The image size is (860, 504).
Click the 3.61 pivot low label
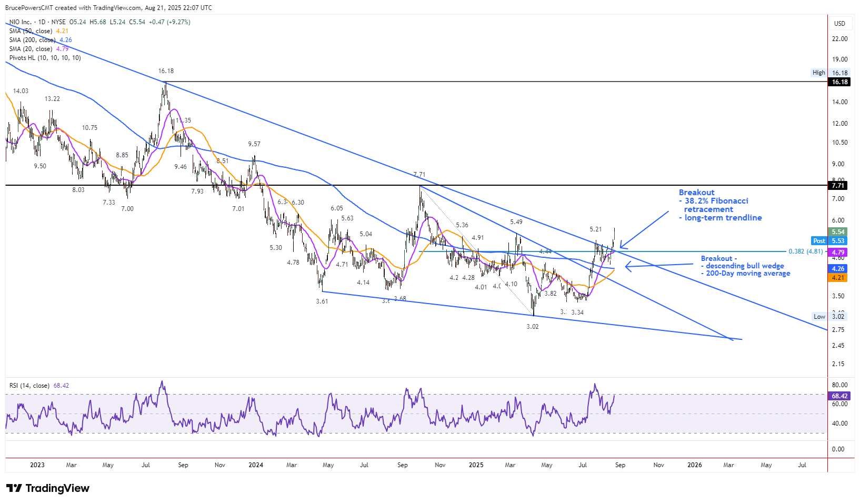[x=322, y=301]
